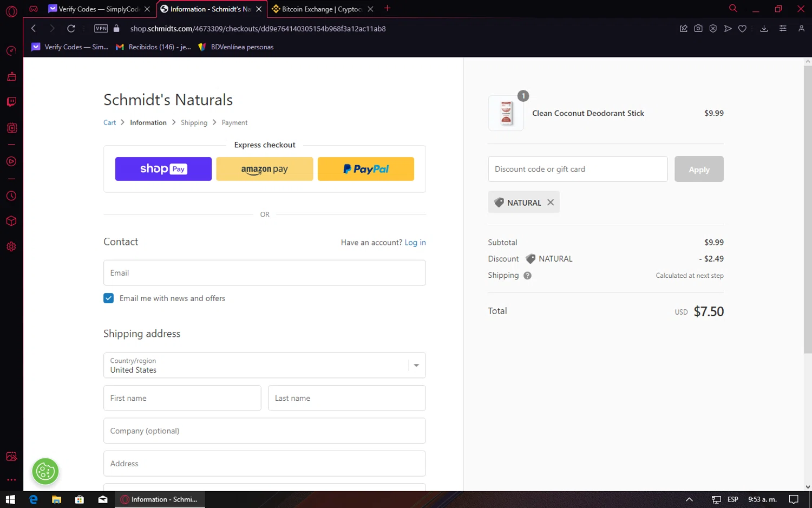Open the Opera main menu icon
Viewport: 812px width, 508px height.
click(x=11, y=11)
